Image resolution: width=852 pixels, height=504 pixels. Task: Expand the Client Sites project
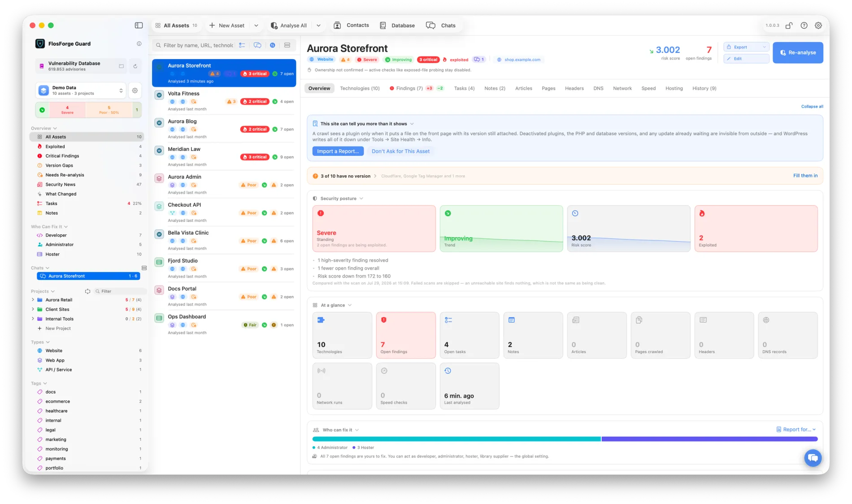click(33, 309)
